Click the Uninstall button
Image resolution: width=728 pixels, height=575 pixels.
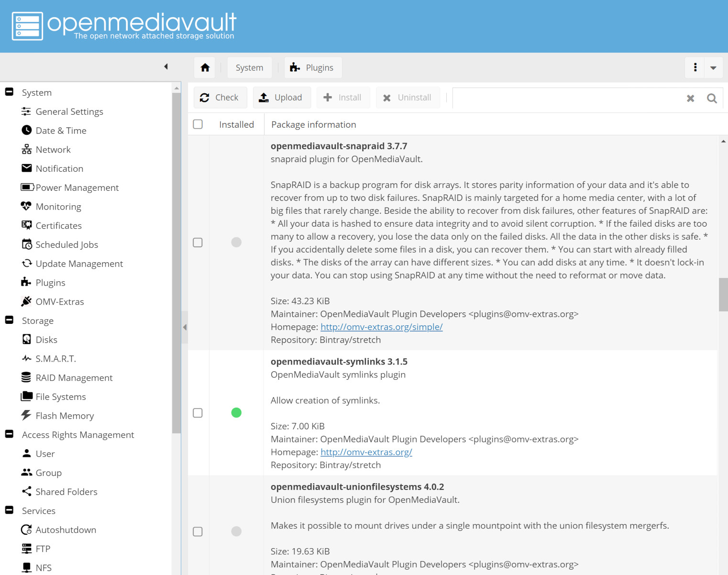click(x=408, y=98)
